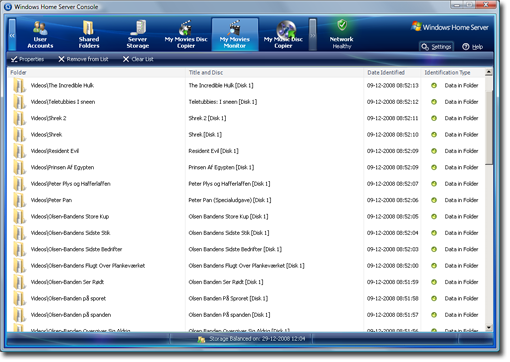Open the Help link

(473, 47)
